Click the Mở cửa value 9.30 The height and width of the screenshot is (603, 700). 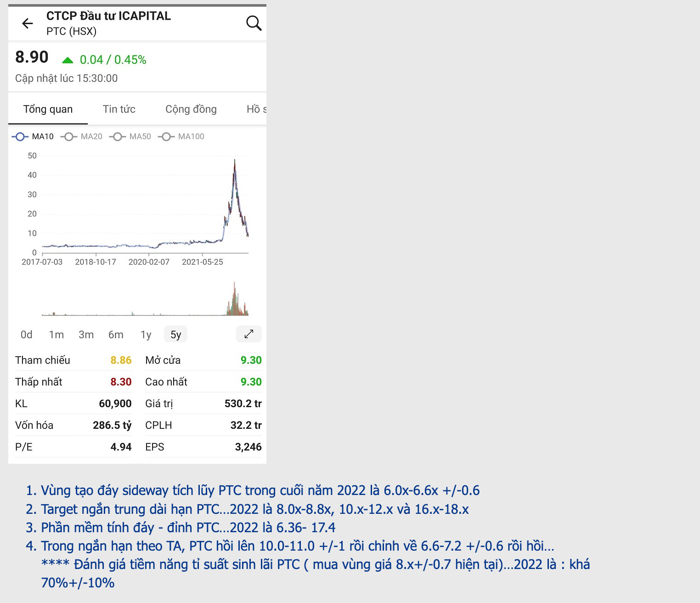click(251, 360)
